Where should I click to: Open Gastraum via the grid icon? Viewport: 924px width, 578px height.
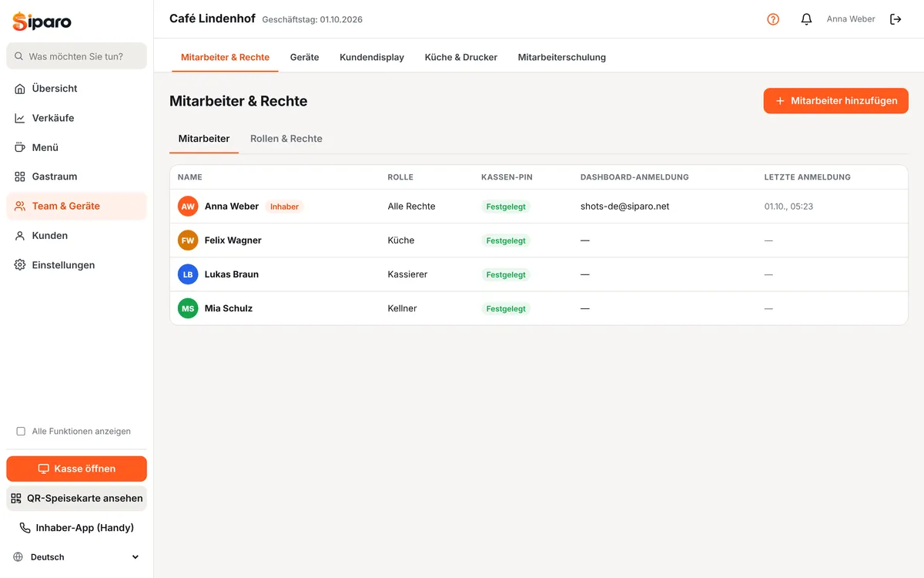pos(20,176)
